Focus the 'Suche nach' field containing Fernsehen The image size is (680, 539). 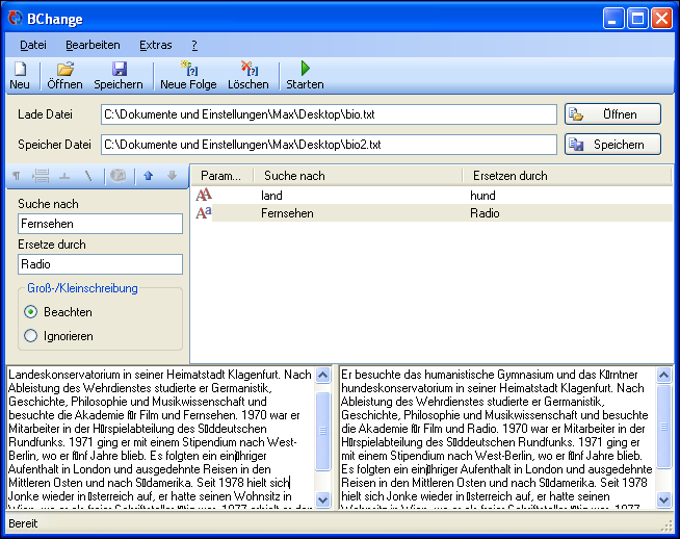(100, 224)
